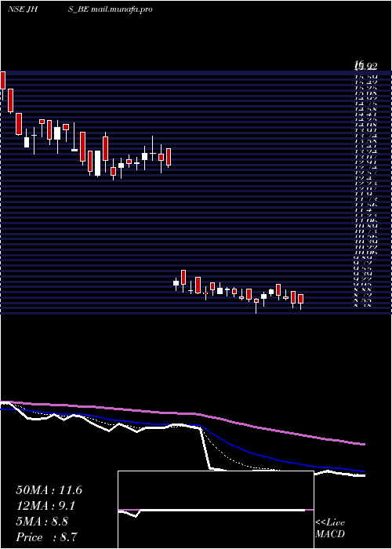Select the '5MA : 8.8' readout
The image size is (392, 549).
coord(43,522)
